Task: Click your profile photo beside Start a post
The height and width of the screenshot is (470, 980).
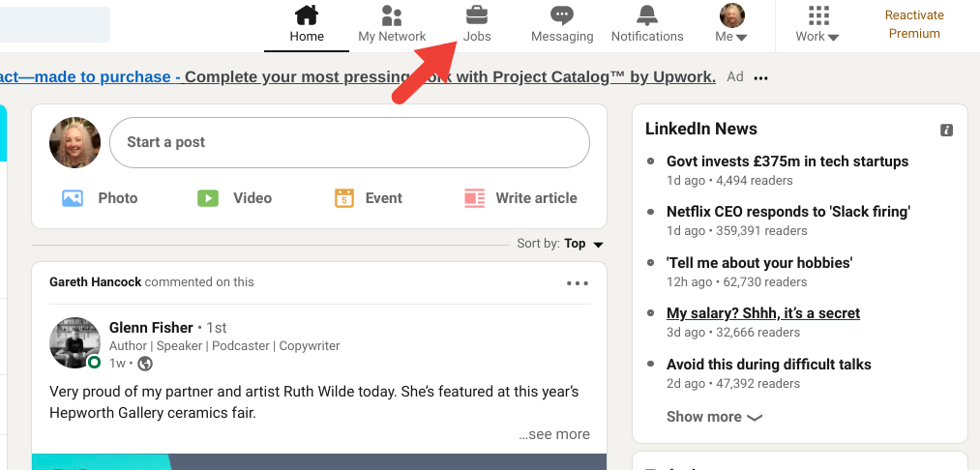Action: point(75,142)
